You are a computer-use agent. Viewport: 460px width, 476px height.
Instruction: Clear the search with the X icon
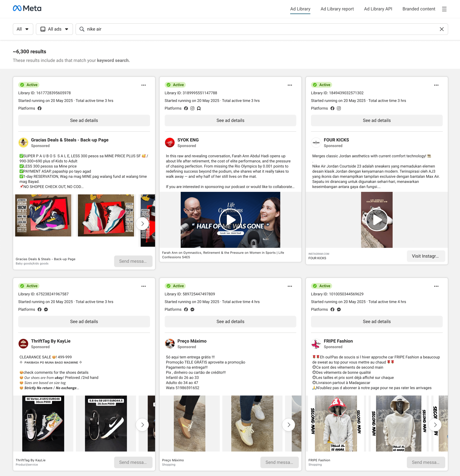(442, 29)
